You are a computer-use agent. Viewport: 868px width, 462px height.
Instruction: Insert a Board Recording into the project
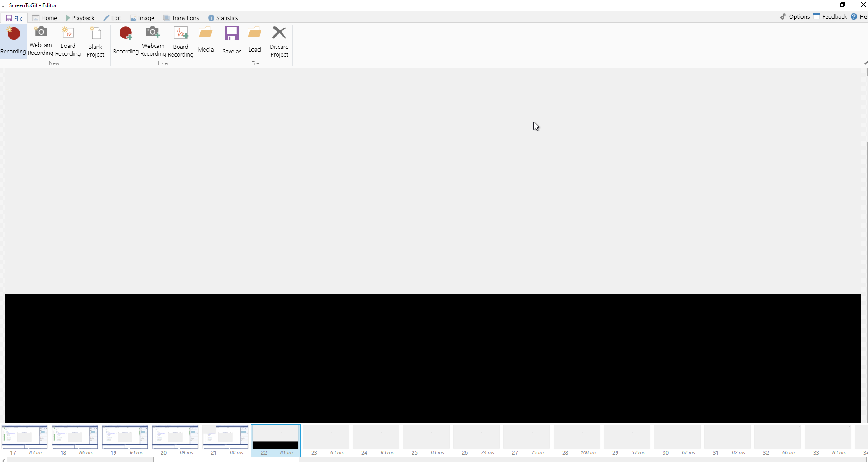click(x=181, y=40)
